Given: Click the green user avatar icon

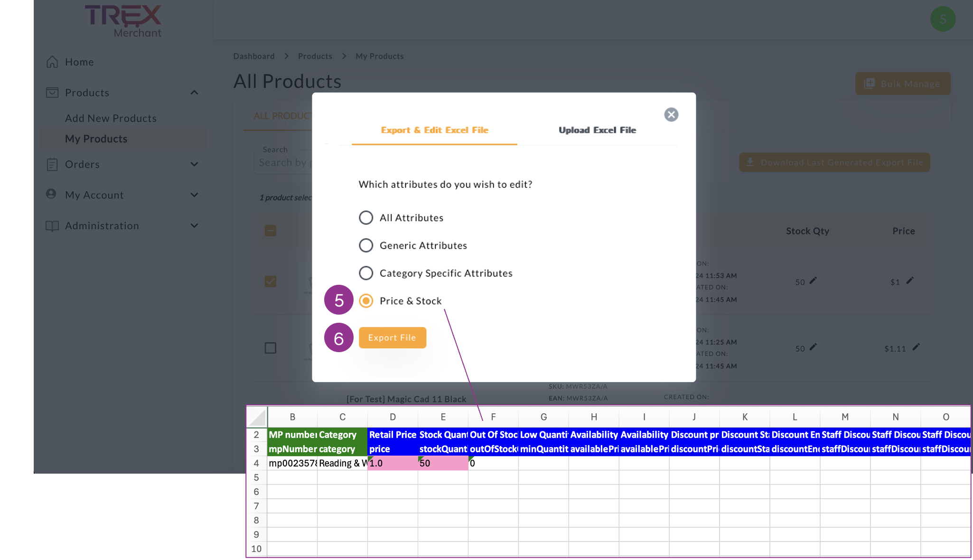Looking at the screenshot, I should click(x=943, y=19).
